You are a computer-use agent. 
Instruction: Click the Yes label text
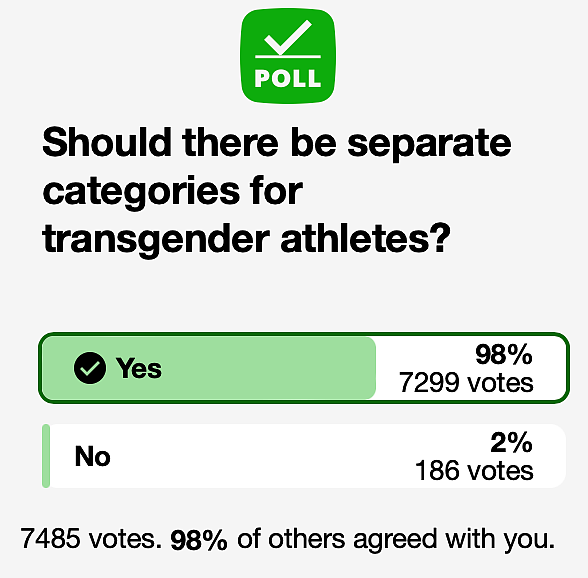(x=139, y=368)
